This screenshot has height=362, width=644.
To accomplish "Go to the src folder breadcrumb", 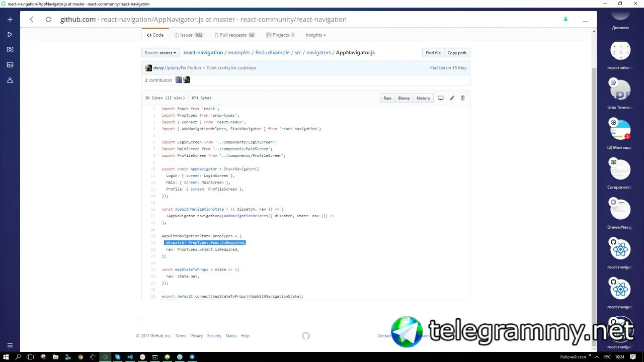I will pyautogui.click(x=298, y=53).
